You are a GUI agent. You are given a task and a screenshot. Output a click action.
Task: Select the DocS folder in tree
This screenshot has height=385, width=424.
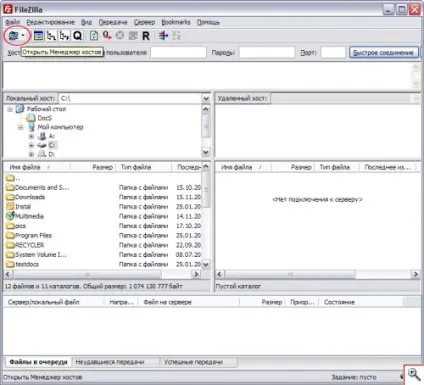(44, 118)
